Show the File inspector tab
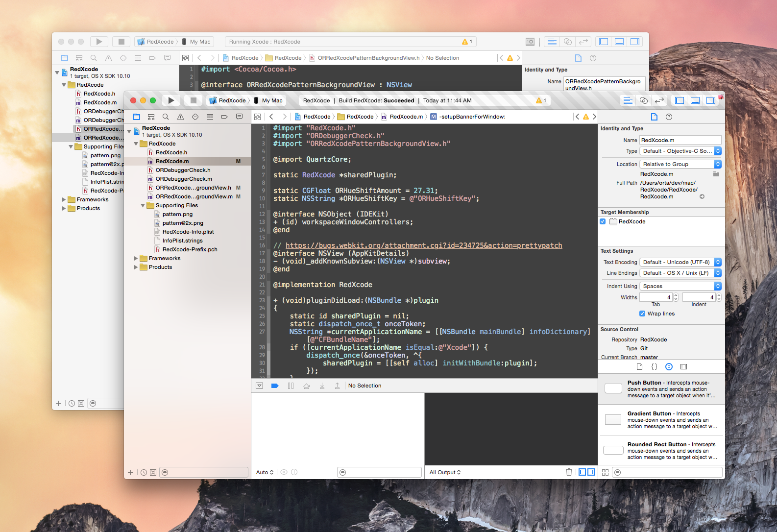Viewport: 777px width, 532px height. pos(654,117)
